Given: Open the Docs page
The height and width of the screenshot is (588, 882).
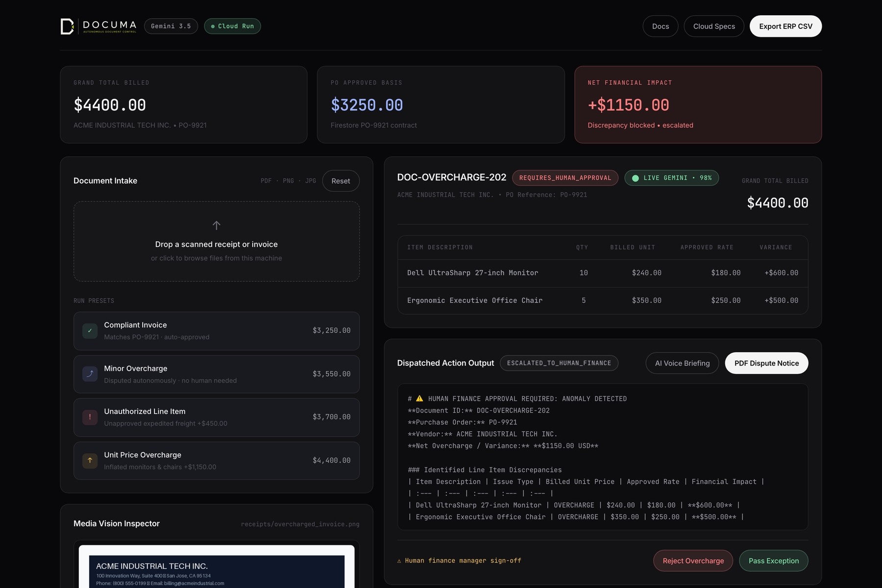Looking at the screenshot, I should 660,26.
